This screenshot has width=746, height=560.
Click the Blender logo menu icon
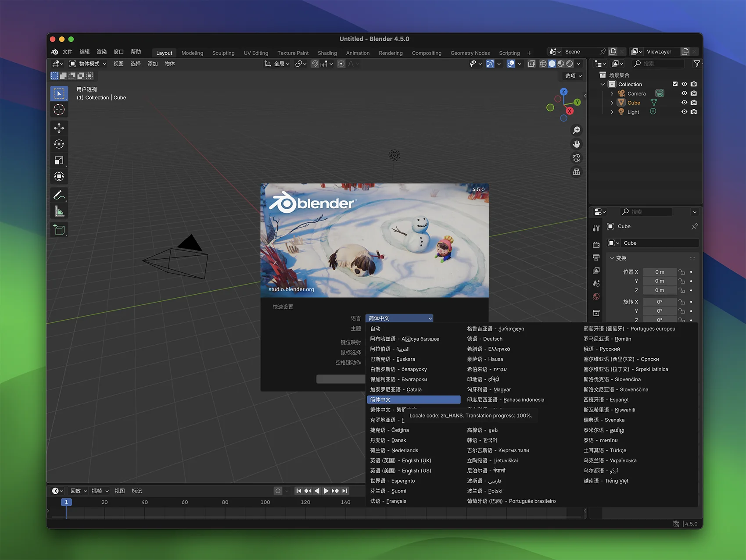[54, 52]
